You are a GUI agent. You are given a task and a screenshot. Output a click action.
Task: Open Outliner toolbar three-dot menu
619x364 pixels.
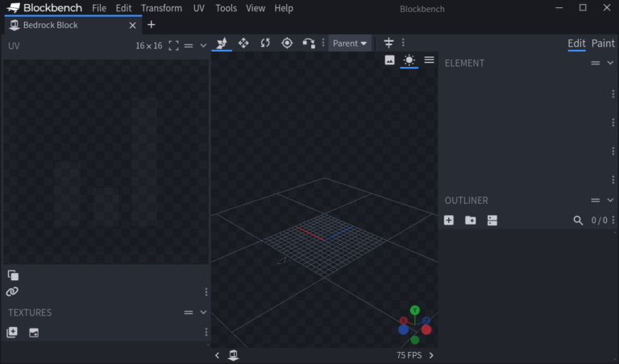point(613,220)
